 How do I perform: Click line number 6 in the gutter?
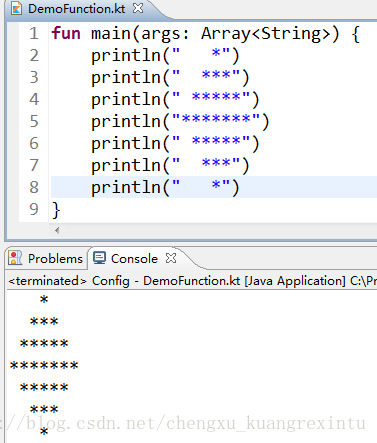pyautogui.click(x=34, y=143)
